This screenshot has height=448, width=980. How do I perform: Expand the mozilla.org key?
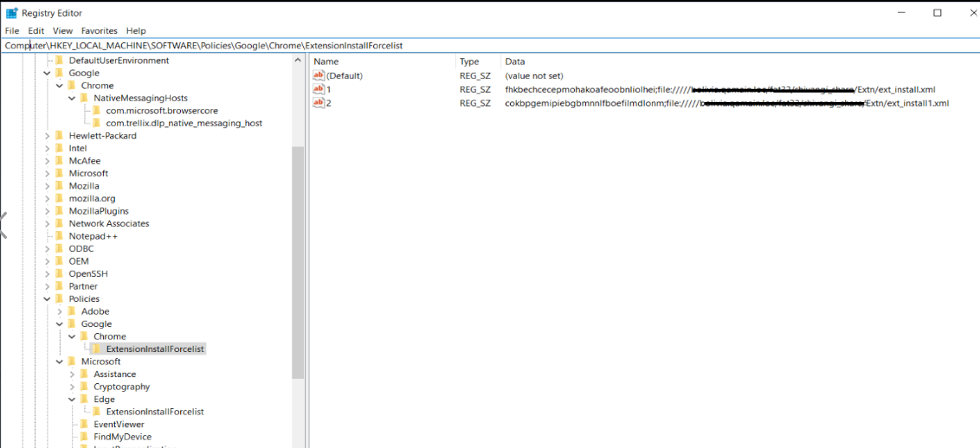point(47,198)
